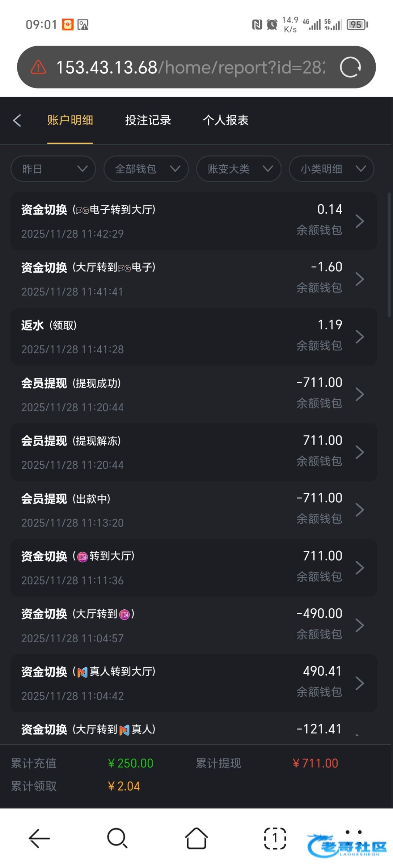393x868 pixels.
Task: Open browser search with magnifier icon
Action: pos(117,838)
